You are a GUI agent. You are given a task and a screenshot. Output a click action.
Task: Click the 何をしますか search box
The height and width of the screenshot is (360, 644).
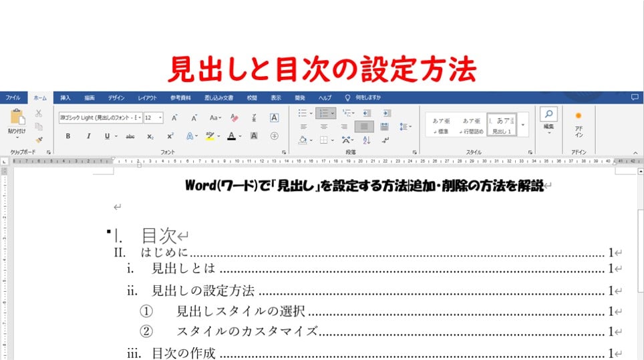coord(368,98)
